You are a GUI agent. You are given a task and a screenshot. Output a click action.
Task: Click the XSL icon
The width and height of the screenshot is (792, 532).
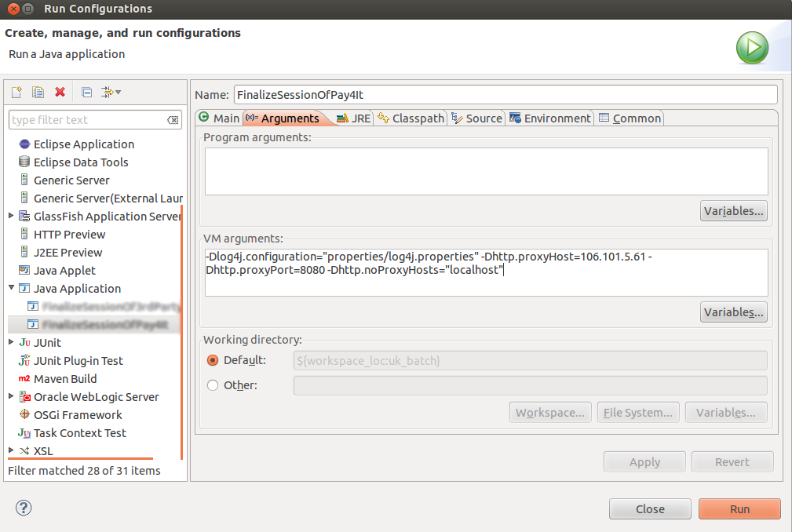pos(24,450)
